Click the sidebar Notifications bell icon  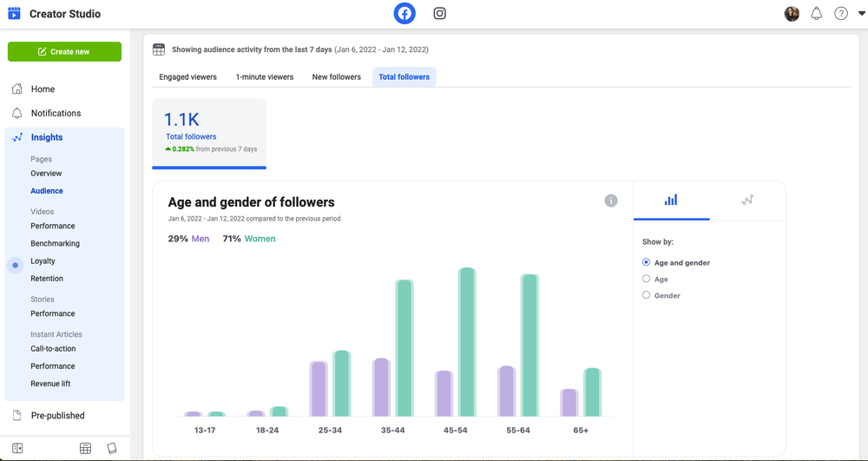pyautogui.click(x=17, y=113)
